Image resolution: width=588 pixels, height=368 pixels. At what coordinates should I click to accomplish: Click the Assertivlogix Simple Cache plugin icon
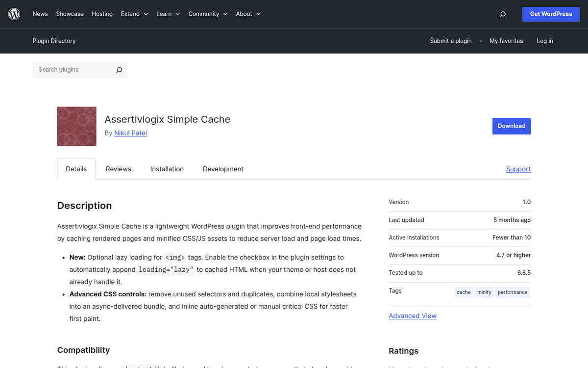(x=76, y=126)
